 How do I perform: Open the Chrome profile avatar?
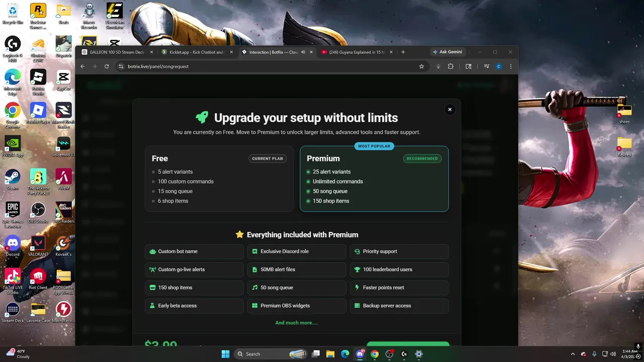point(499,66)
